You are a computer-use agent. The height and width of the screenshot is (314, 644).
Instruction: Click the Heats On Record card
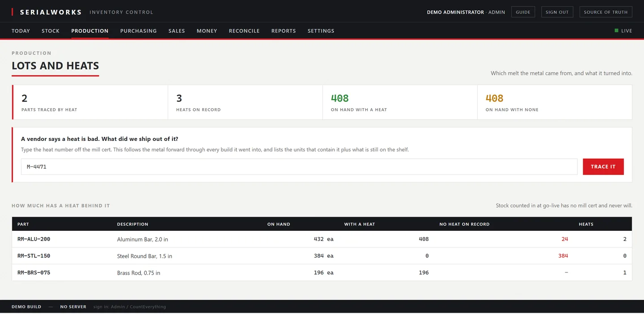click(245, 102)
